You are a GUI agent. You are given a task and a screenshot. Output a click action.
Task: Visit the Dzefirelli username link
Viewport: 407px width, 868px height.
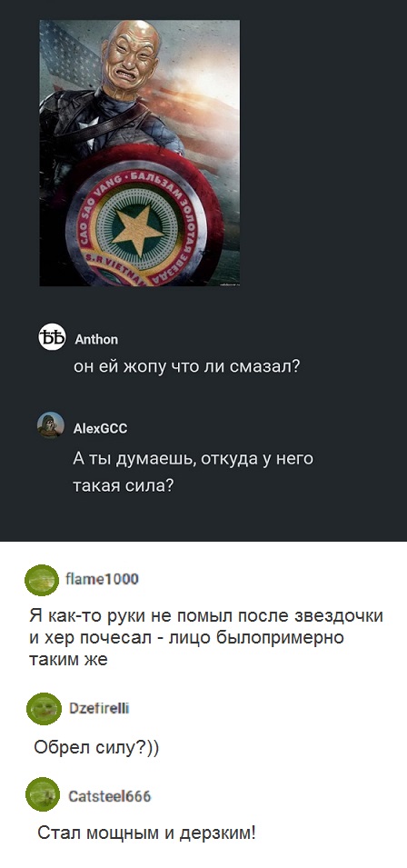pos(100,708)
